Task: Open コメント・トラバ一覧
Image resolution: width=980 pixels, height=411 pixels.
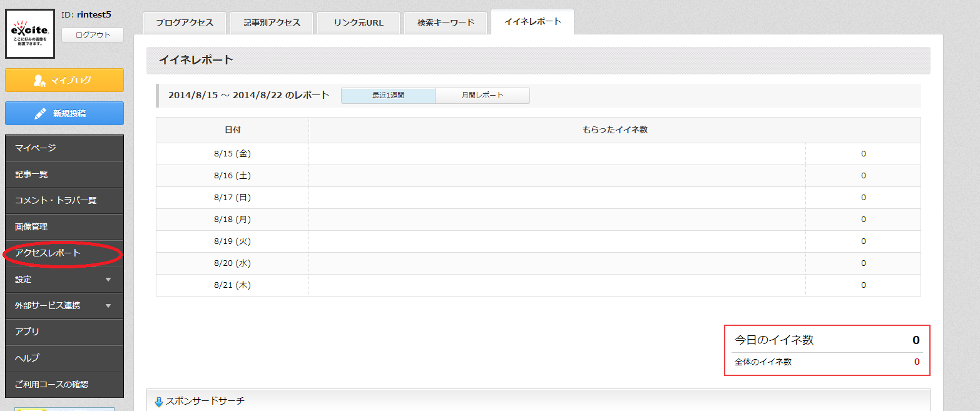Action: pos(64,200)
